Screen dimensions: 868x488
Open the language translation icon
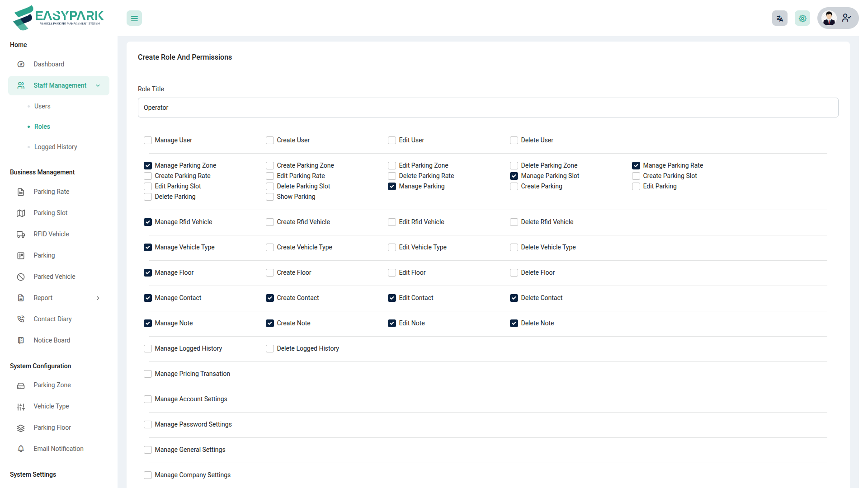tap(780, 19)
